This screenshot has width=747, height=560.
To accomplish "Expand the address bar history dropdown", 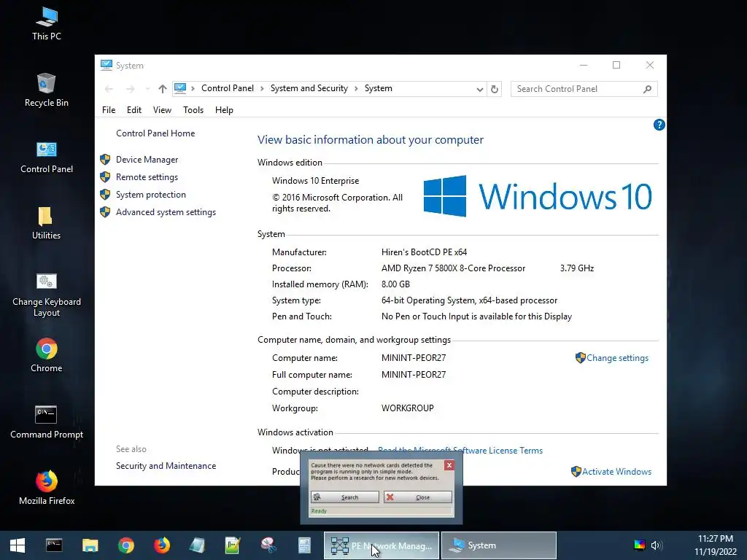I will click(x=480, y=89).
